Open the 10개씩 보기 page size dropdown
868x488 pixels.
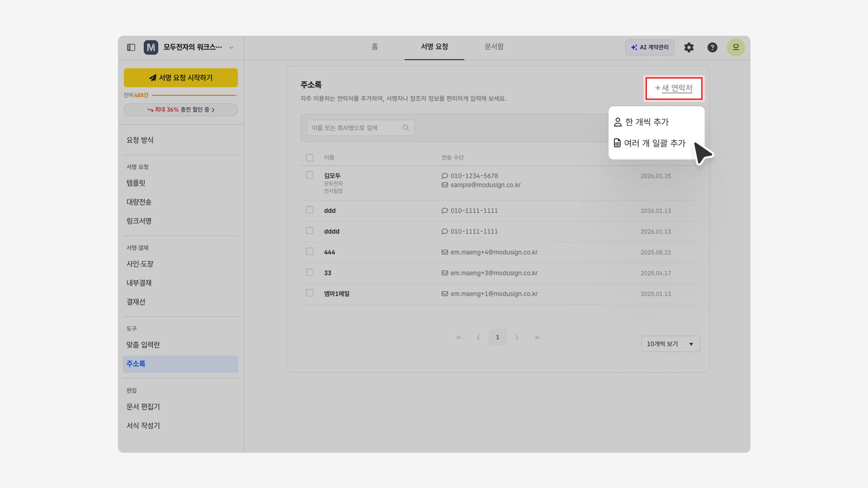(x=670, y=344)
